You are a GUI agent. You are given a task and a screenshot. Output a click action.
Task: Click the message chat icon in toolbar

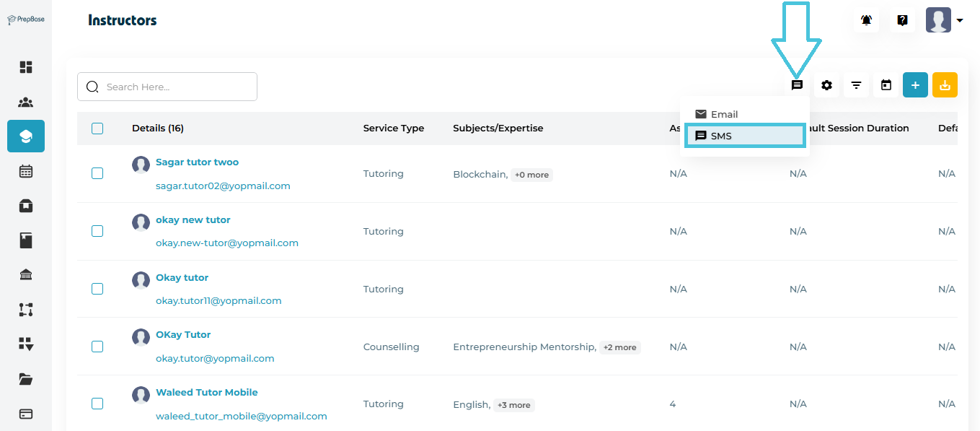797,85
